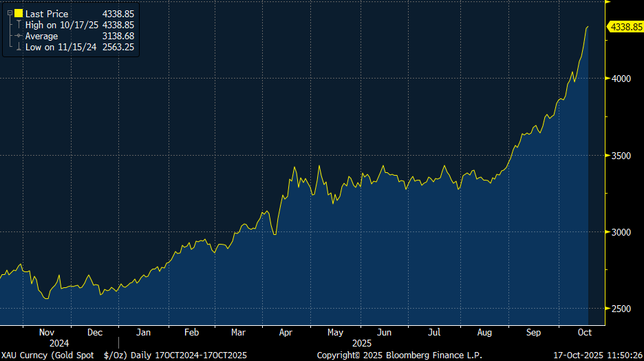Click the chart line peak at latest price
The width and height of the screenshot is (644, 361).
pos(588,27)
